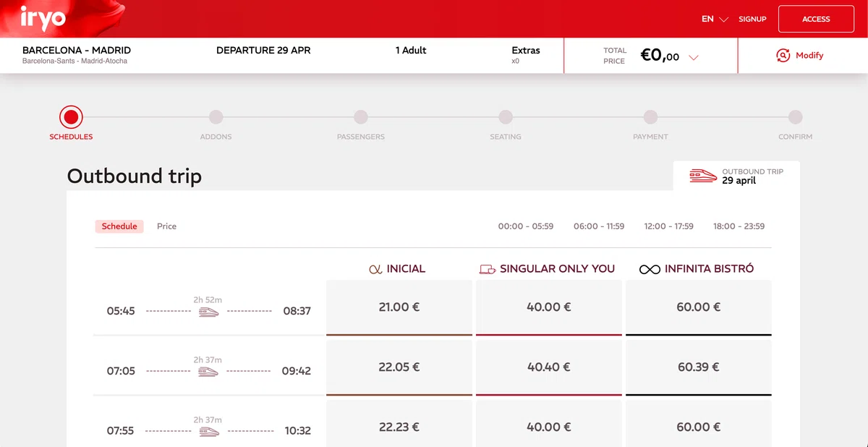Screen dimensions: 868x447
Task: Select Singular 40.40 € fare
Action: pos(549,367)
